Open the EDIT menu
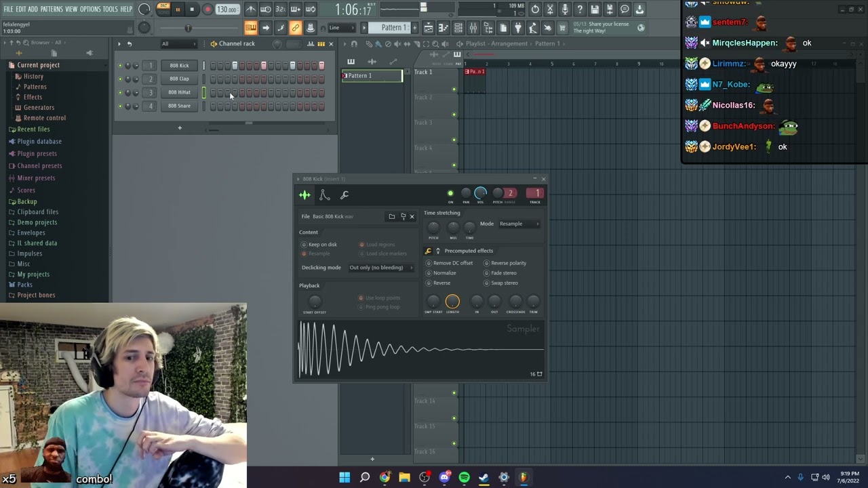 pyautogui.click(x=21, y=9)
